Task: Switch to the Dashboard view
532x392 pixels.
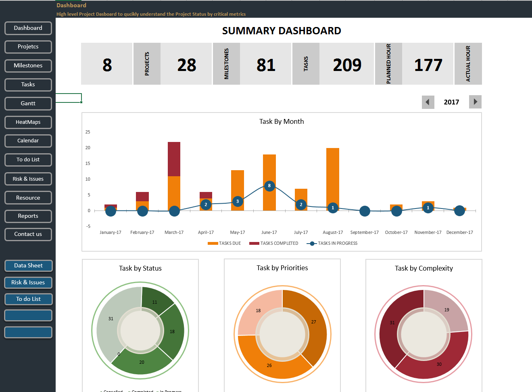Action: coord(28,28)
